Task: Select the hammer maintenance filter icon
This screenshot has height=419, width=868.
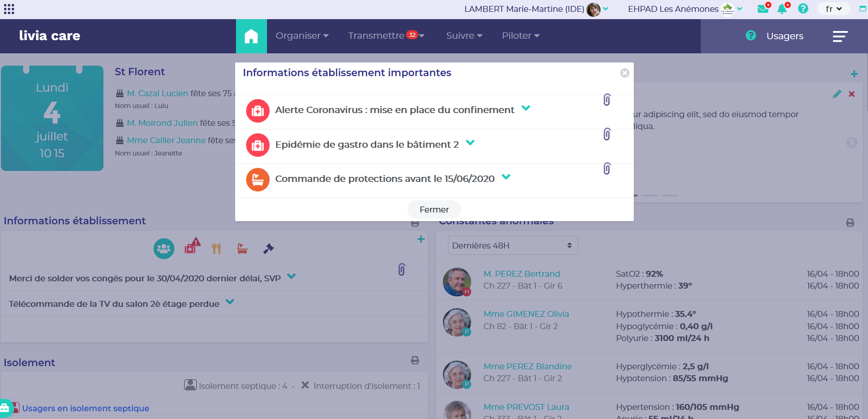Action: point(268,248)
